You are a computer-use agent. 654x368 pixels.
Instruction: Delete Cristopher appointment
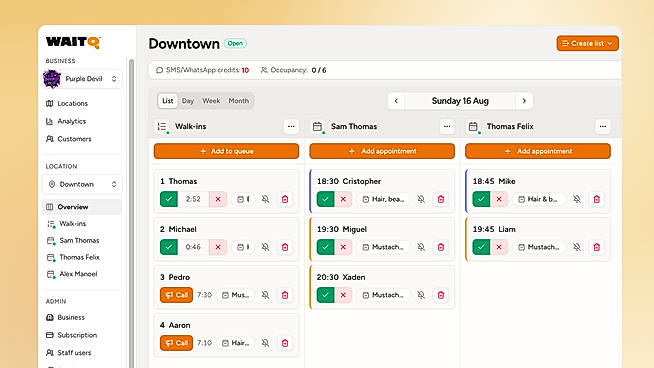coord(441,199)
